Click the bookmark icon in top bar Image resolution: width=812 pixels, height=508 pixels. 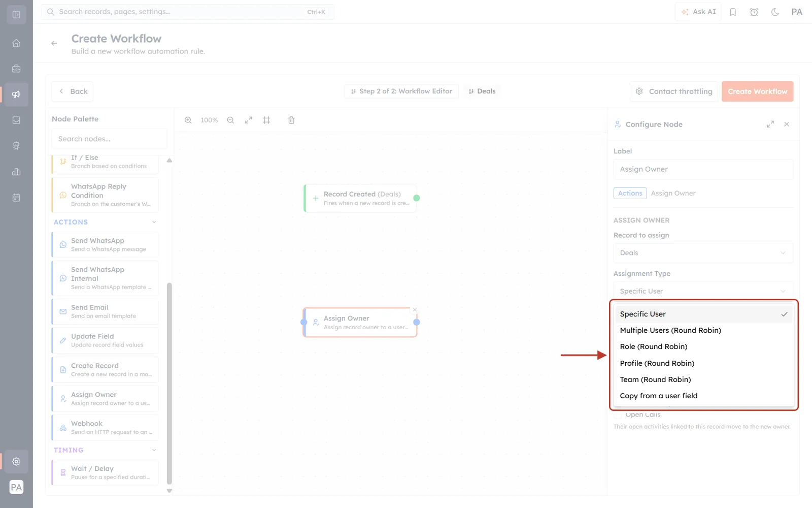[733, 12]
